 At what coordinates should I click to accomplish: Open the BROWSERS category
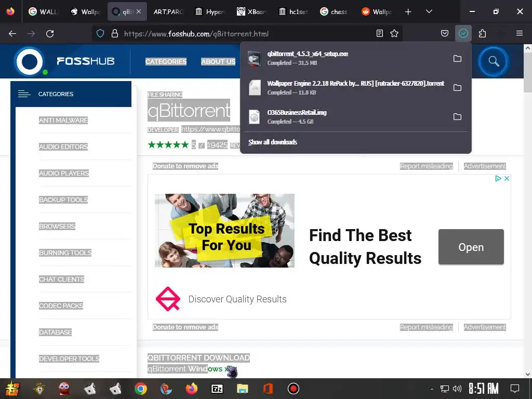[x=57, y=226]
